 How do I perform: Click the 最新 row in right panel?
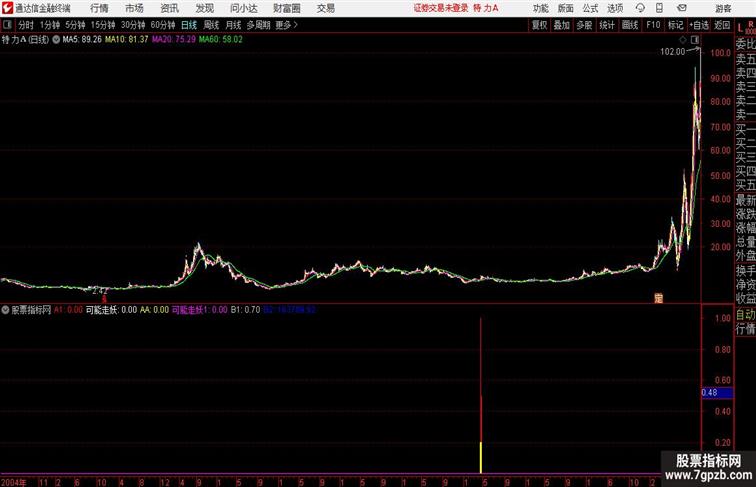745,200
